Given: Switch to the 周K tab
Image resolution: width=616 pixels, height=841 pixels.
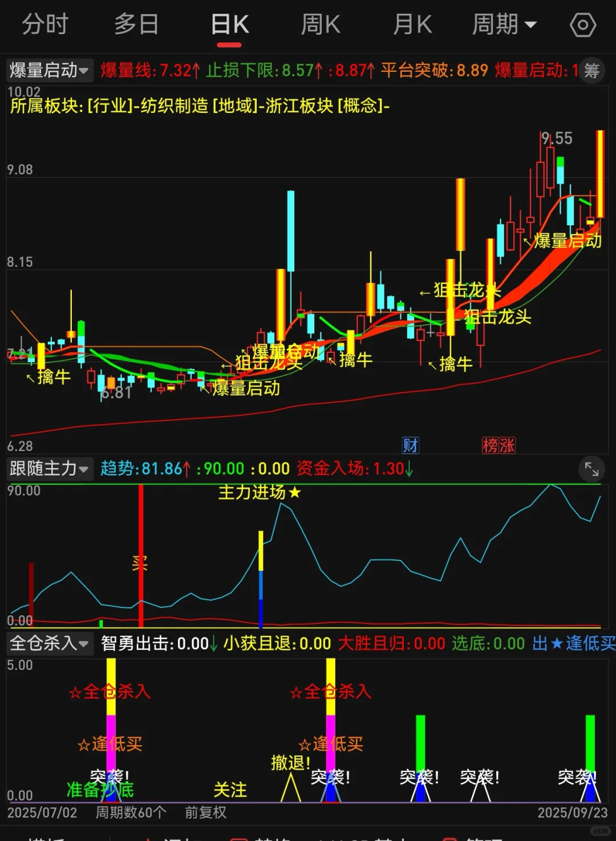Looking at the screenshot, I should pos(321,25).
